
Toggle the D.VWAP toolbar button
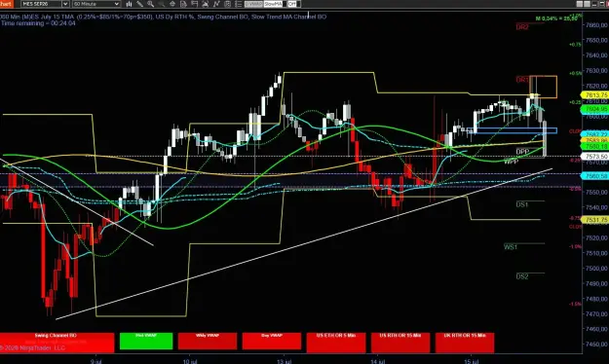(253, 4)
